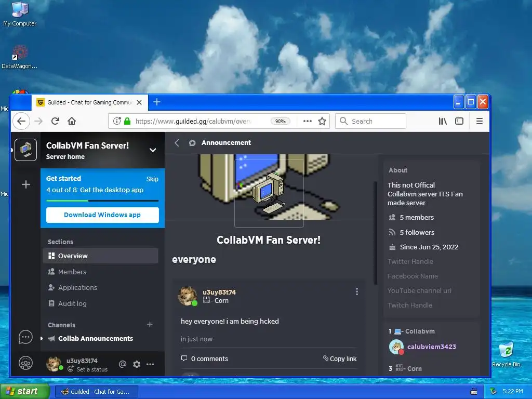Screen dimensions: 532x399
Task: Open u3uy83t74 author profile link
Action: 219,292
